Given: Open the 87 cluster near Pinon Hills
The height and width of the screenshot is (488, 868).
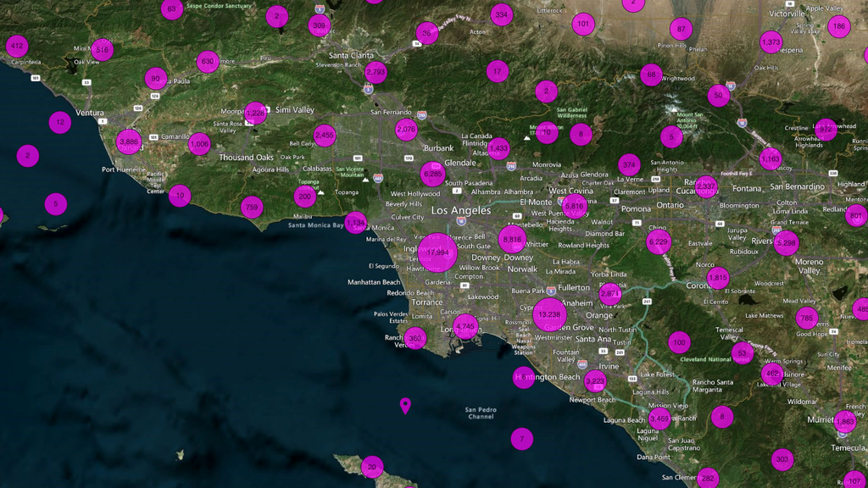Looking at the screenshot, I should tap(681, 30).
